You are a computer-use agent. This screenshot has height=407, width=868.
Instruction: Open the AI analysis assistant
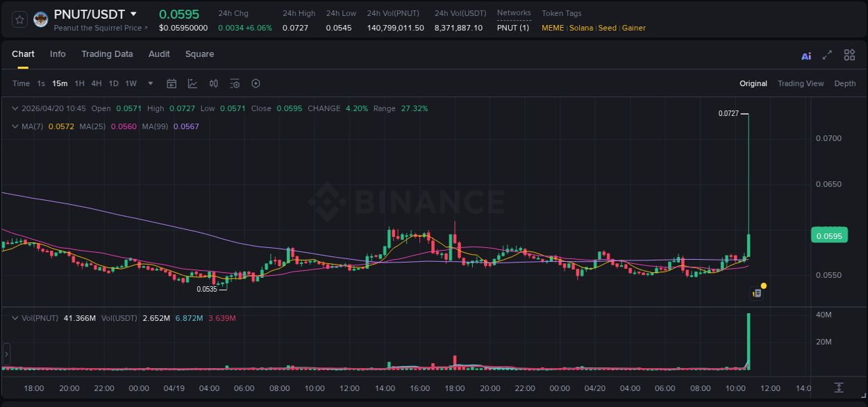806,55
